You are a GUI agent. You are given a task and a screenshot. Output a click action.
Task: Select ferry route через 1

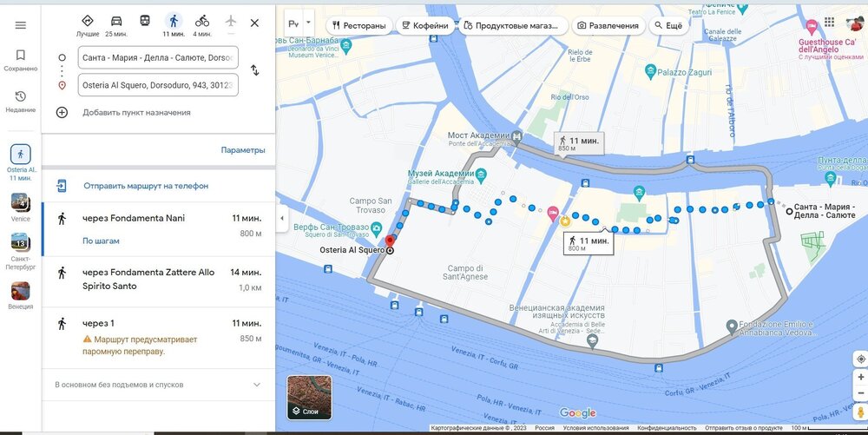158,338
